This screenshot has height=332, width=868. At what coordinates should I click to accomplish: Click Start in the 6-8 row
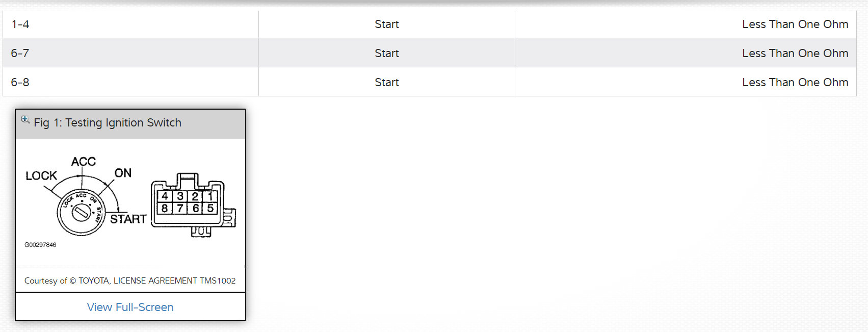tap(386, 82)
